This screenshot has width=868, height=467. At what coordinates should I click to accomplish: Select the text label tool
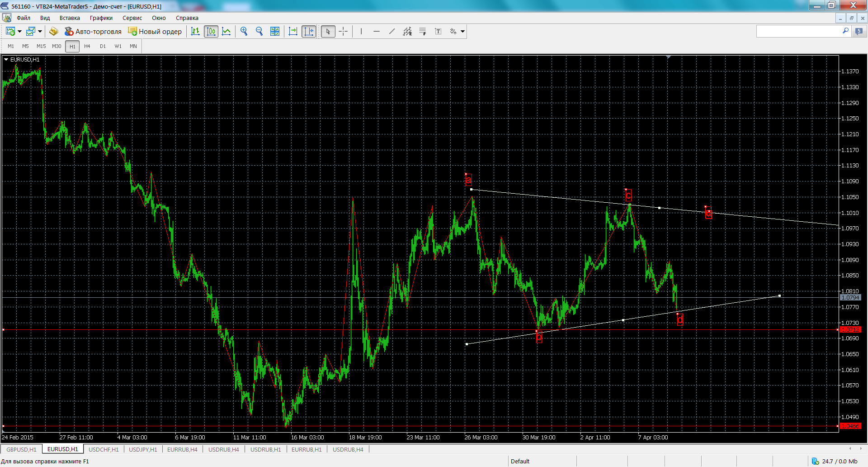tap(438, 31)
